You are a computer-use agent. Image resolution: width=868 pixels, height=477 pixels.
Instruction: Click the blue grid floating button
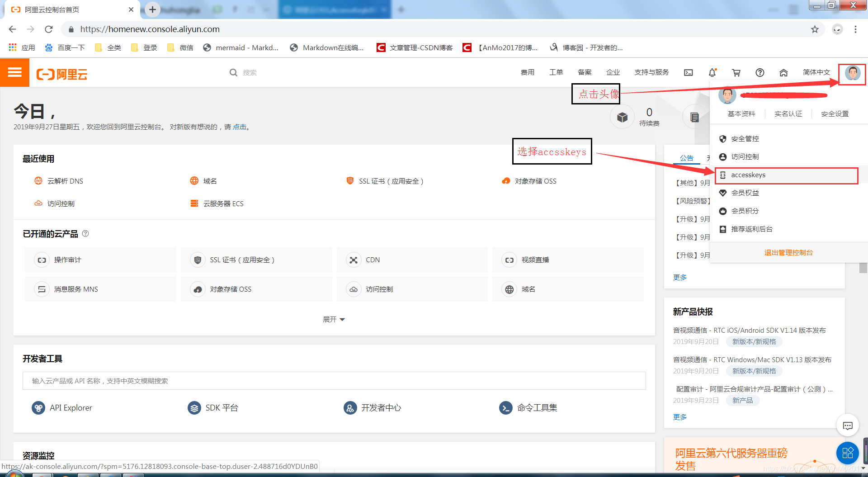click(x=848, y=453)
